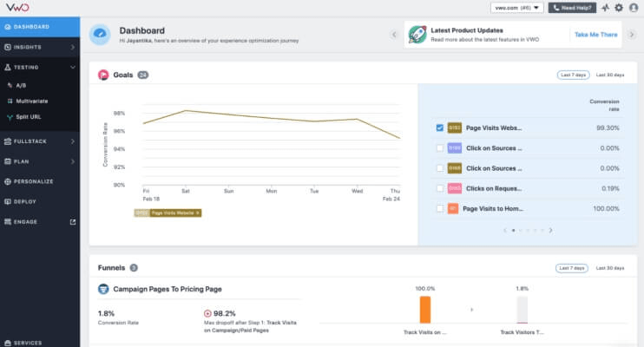
Task: Click the goal conversion line in the chart
Action: point(271,118)
